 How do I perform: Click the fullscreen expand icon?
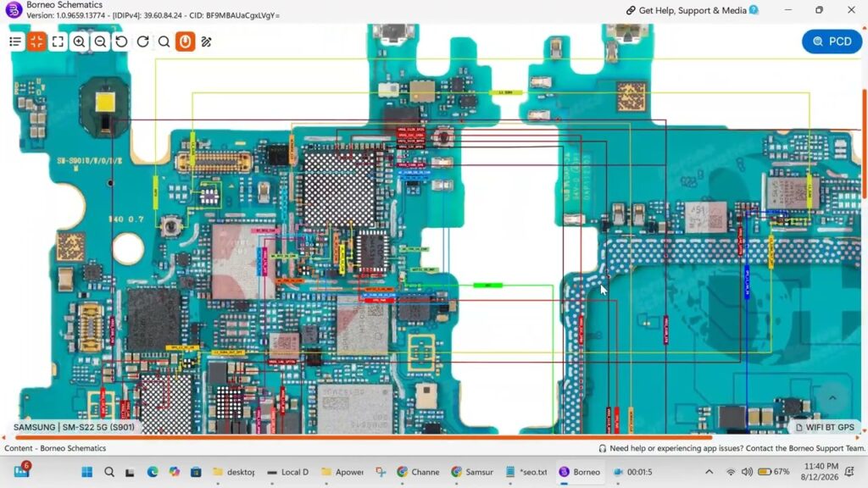click(58, 42)
